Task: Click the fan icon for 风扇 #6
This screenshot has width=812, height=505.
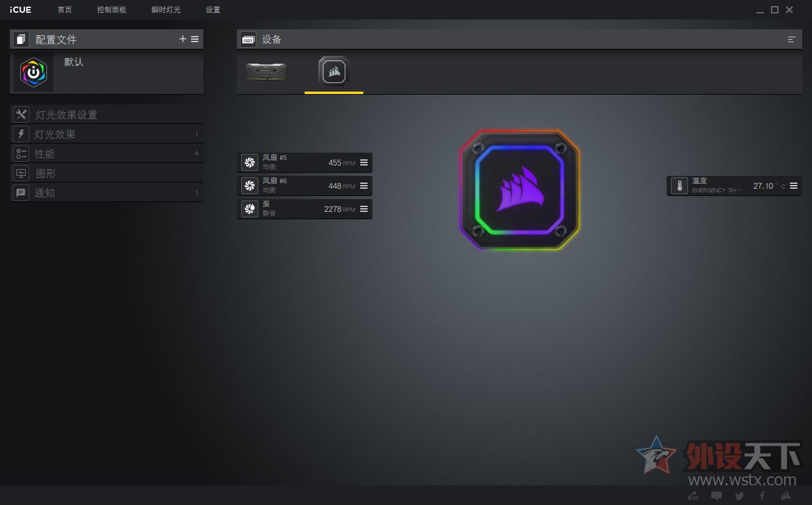Action: 249,186
